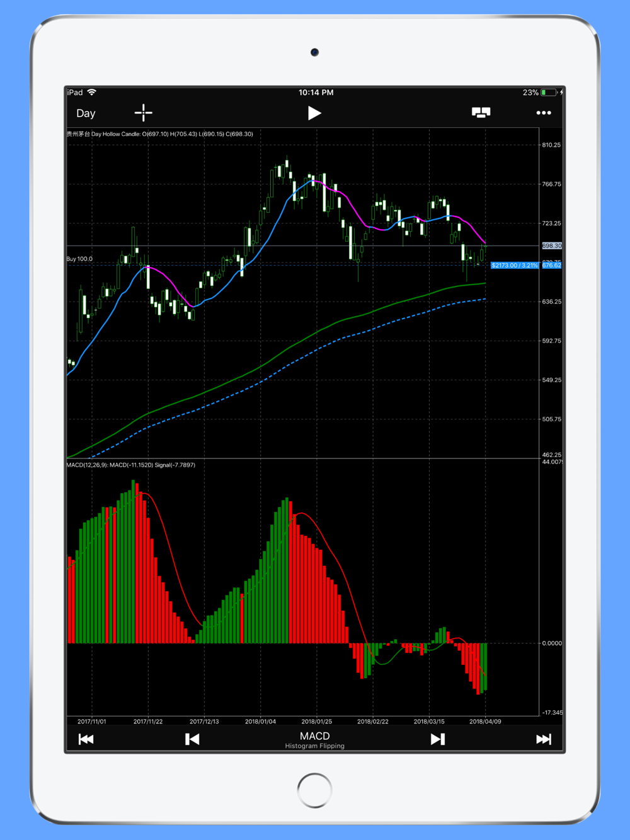630x840 pixels.
Task: Select the 2018/02/22 date axis label
Action: point(373,722)
